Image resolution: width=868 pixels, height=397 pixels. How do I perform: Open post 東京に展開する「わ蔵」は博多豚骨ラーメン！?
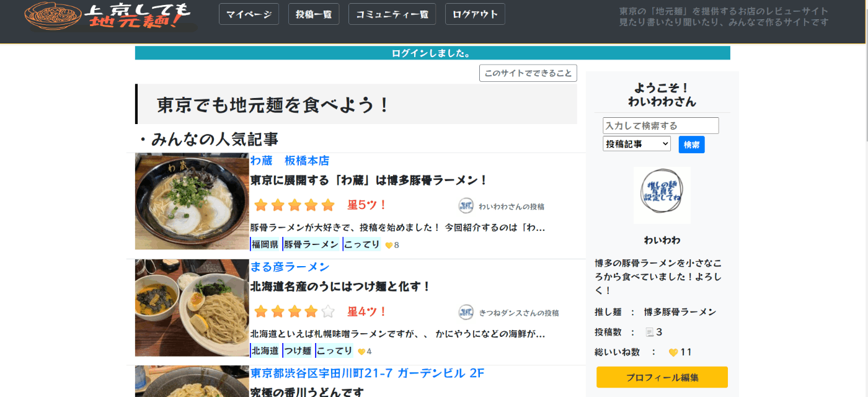point(370,181)
